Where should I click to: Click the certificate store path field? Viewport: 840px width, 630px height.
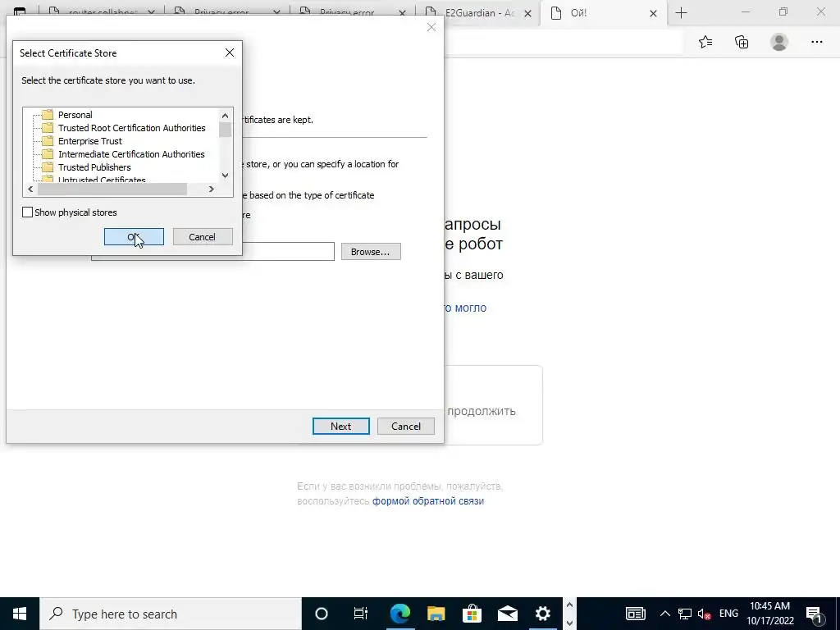point(288,252)
